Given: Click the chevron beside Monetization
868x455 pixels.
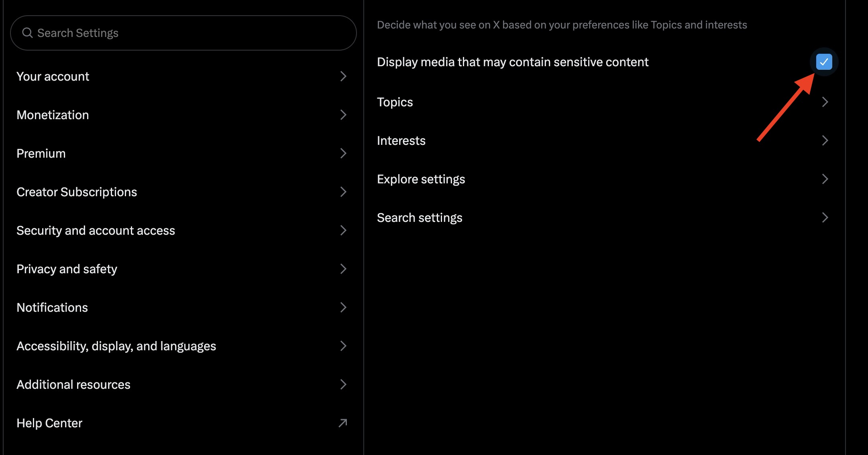Looking at the screenshot, I should (x=343, y=115).
